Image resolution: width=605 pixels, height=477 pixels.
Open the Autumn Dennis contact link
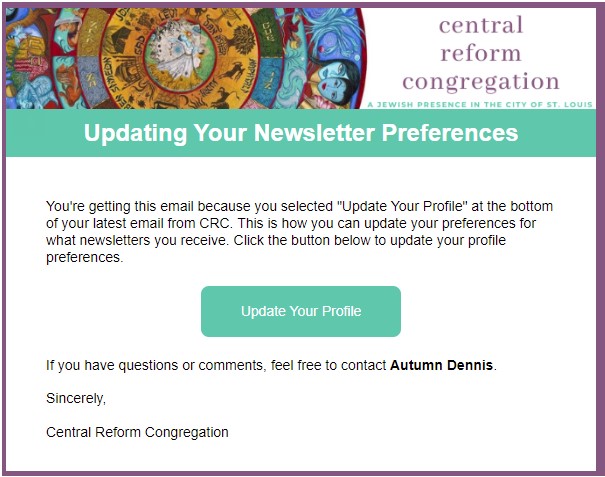441,365
